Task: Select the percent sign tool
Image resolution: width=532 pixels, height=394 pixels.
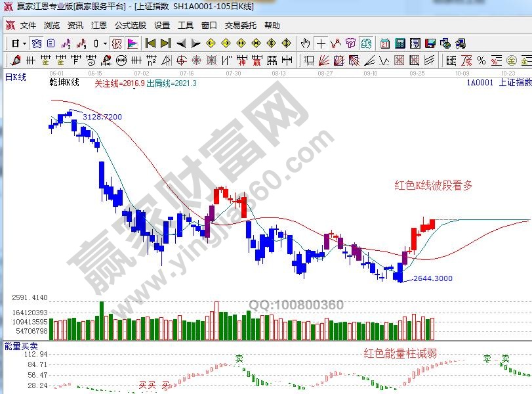Action: 481,61
